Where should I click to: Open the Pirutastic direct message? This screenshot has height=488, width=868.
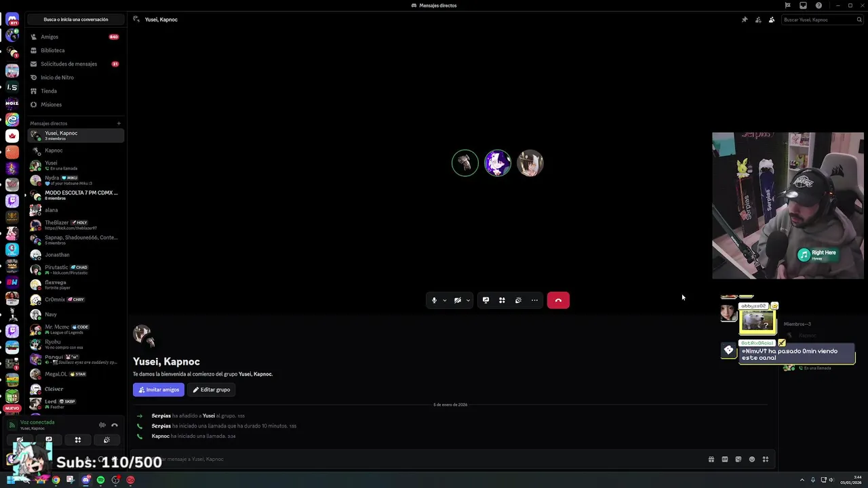75,270
